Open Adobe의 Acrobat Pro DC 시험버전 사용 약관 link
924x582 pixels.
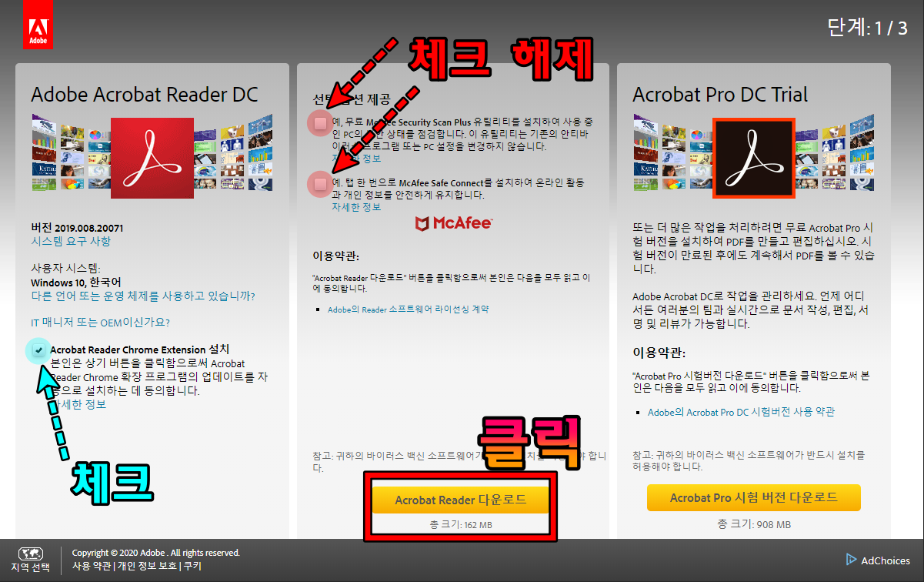pos(742,413)
